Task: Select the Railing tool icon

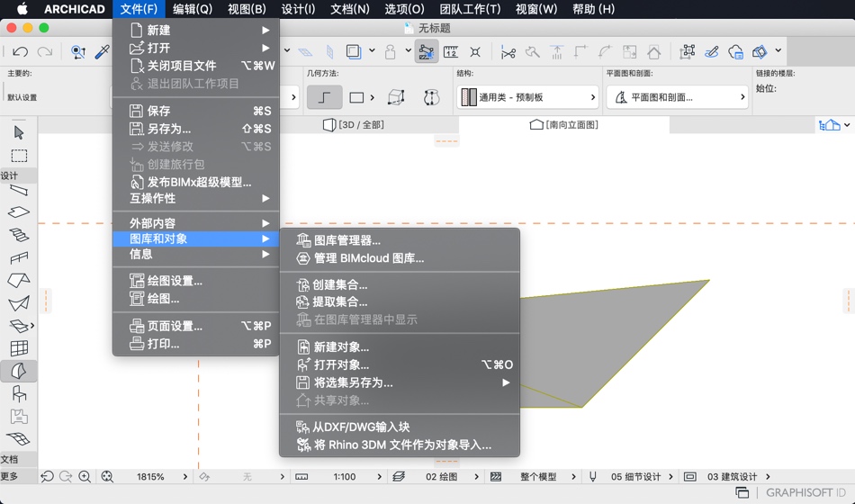Action: (x=19, y=257)
